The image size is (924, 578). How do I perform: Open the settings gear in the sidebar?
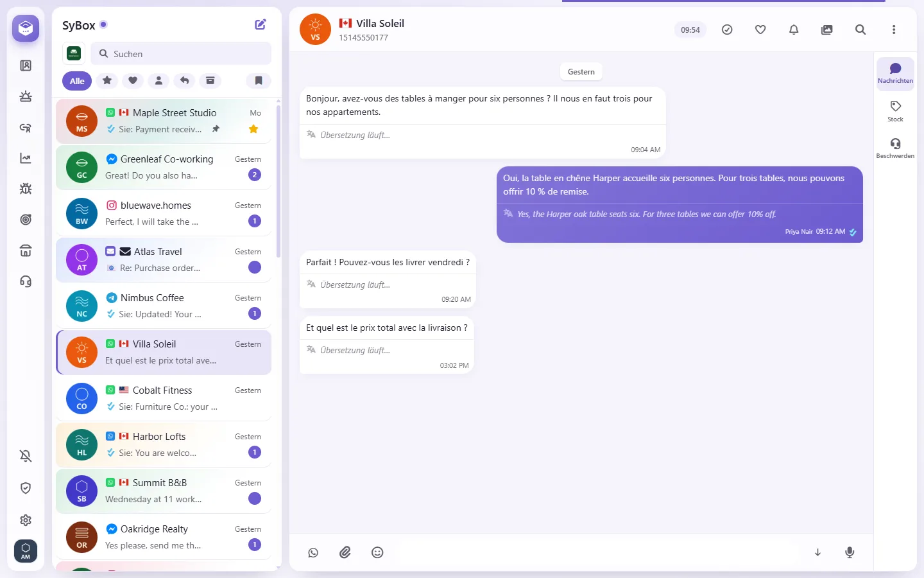[26, 520]
